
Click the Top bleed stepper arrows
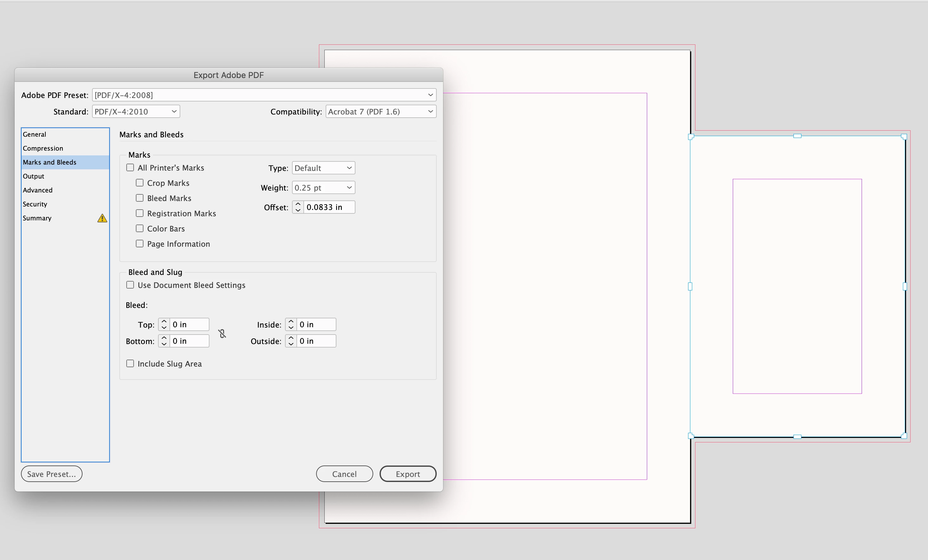point(164,324)
